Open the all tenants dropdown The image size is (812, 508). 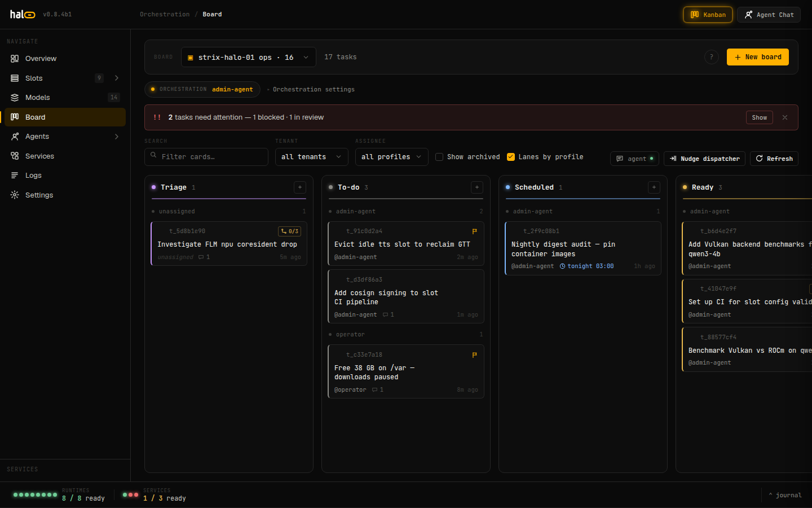311,157
